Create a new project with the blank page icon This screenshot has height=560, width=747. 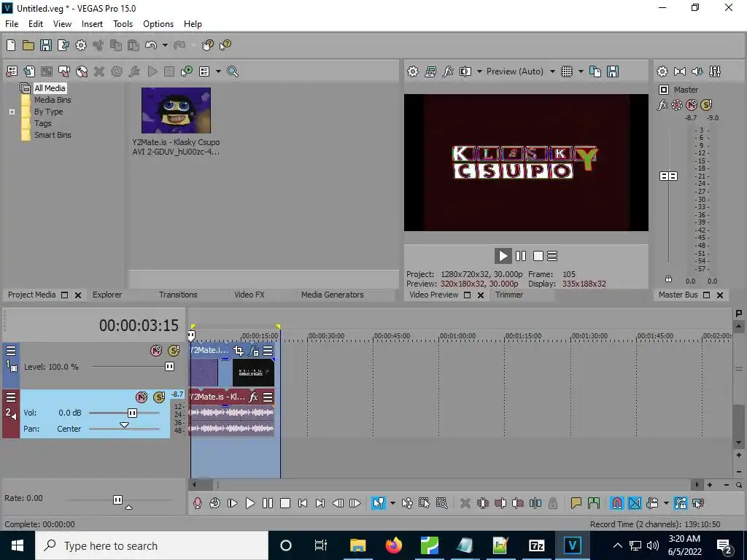[11, 45]
